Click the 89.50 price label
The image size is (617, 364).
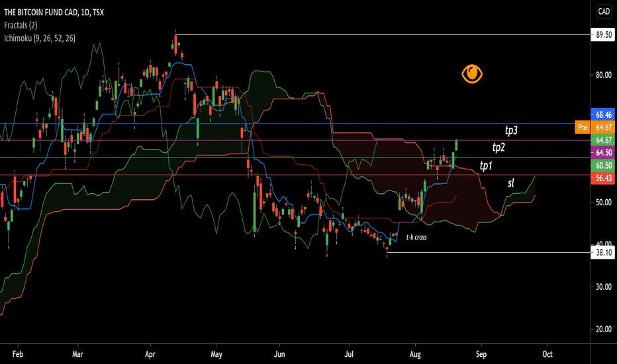[x=603, y=34]
